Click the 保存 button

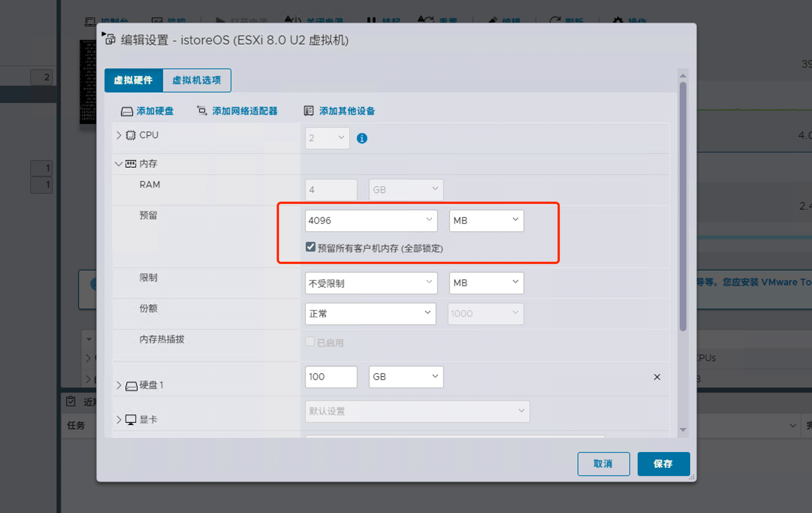pyautogui.click(x=663, y=464)
